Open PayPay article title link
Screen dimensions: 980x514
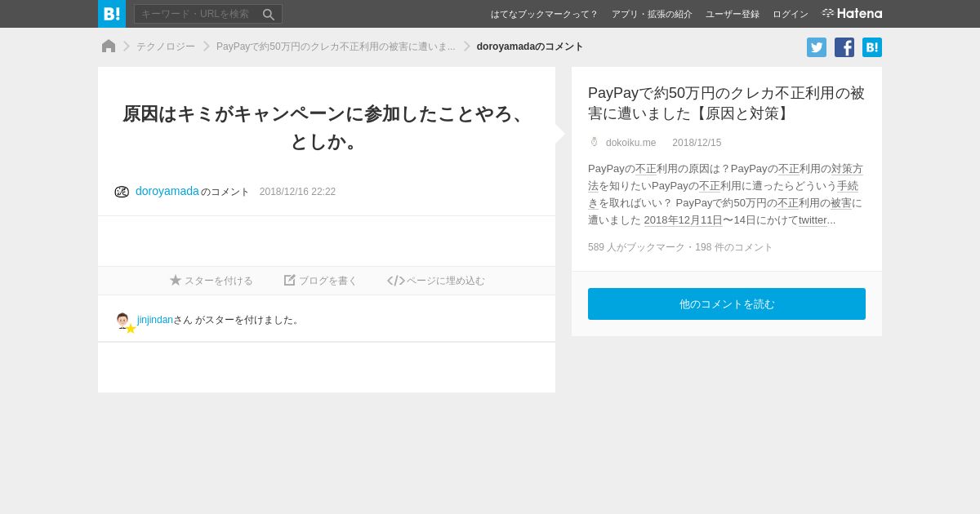(726, 103)
